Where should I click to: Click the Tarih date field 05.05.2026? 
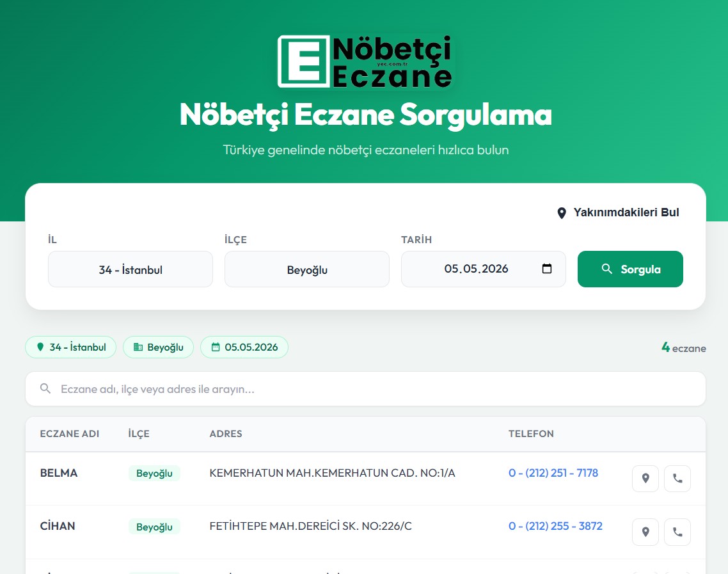[484, 269]
